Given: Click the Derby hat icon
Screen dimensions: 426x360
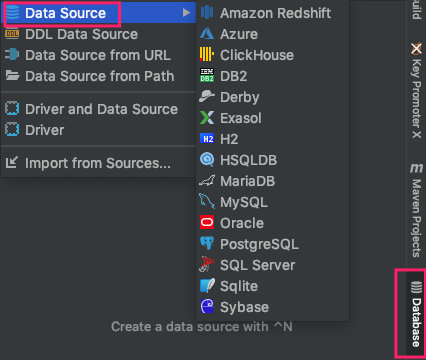Looking at the screenshot, I should [207, 97].
